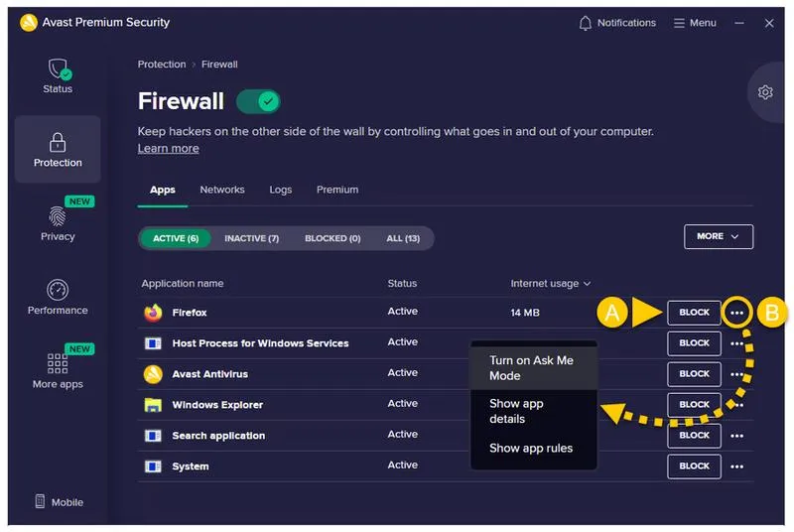Screen dimensions: 794x532
Task: Open the Mobile section
Action: (60, 501)
